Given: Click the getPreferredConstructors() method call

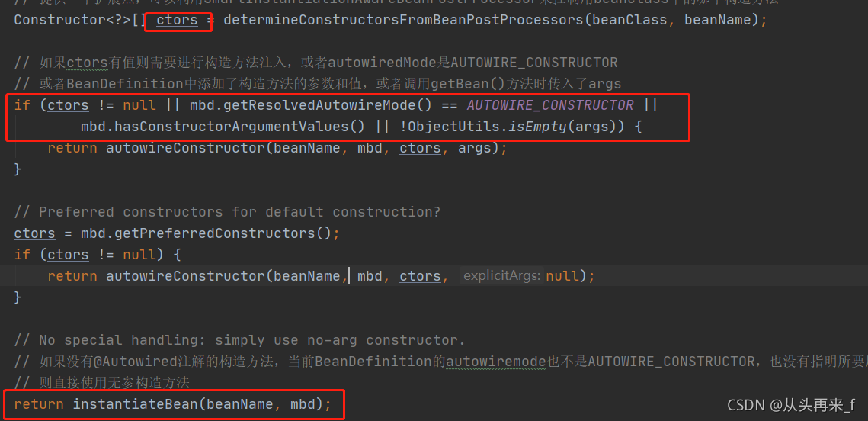Looking at the screenshot, I should pyautogui.click(x=223, y=233).
